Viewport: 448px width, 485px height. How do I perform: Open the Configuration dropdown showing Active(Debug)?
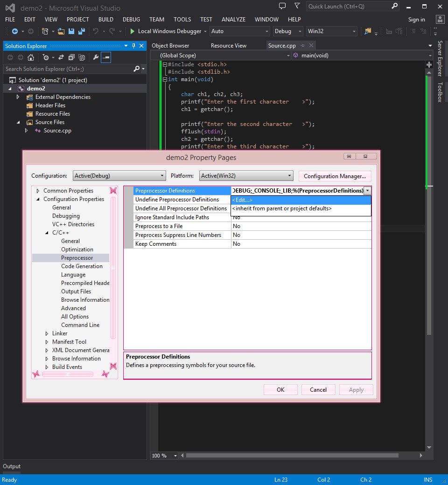[119, 175]
